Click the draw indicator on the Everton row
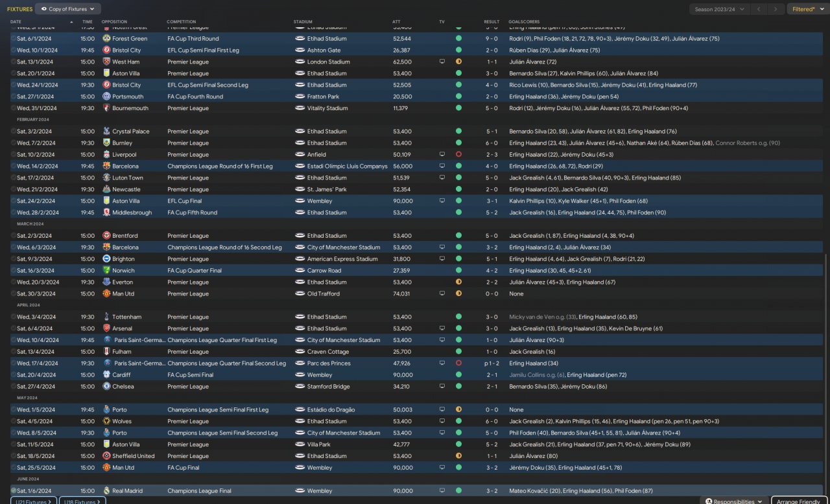830x504 pixels. (x=458, y=282)
